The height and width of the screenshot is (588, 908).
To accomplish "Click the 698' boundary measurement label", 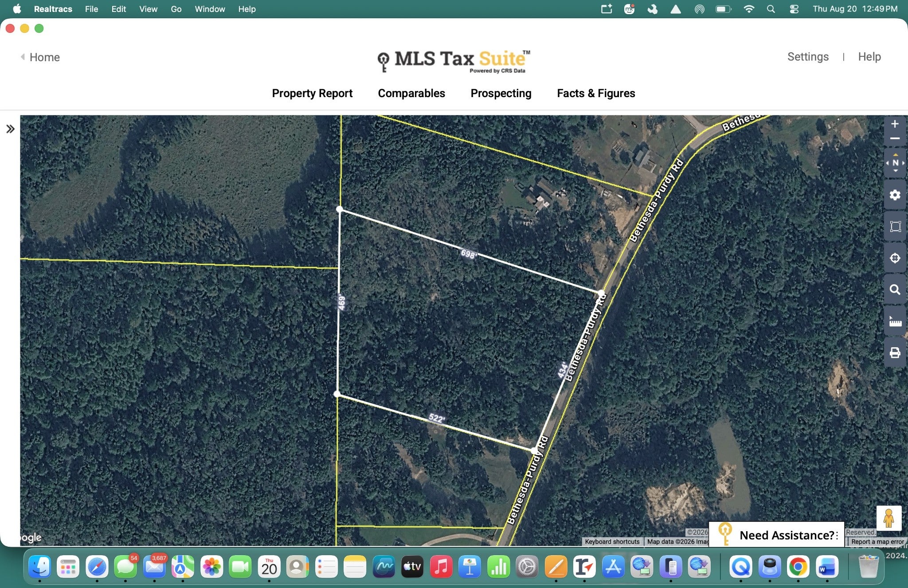I will (469, 254).
